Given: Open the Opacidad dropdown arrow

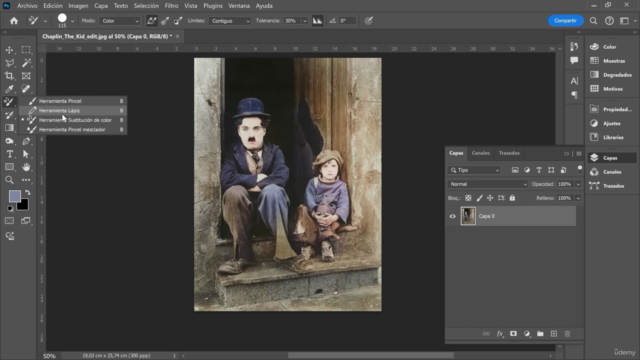Looking at the screenshot, I should point(578,184).
